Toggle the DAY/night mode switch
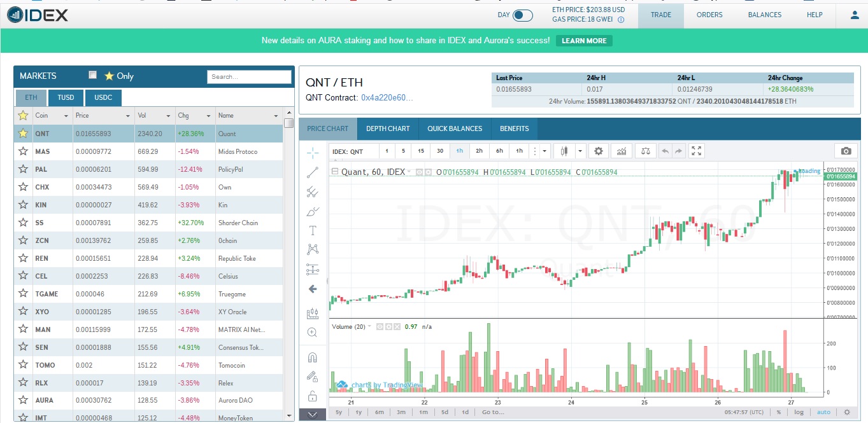Image resolution: width=868 pixels, height=423 pixels. coord(522,15)
